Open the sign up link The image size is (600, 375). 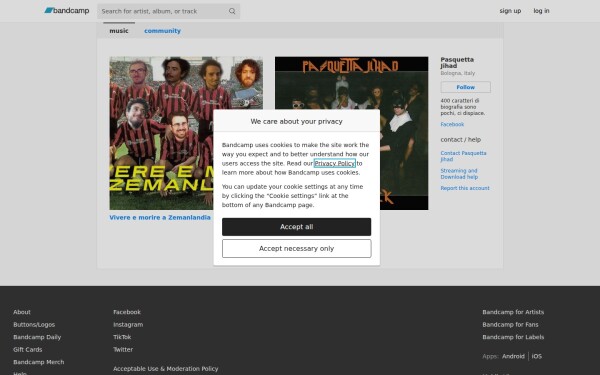point(510,11)
